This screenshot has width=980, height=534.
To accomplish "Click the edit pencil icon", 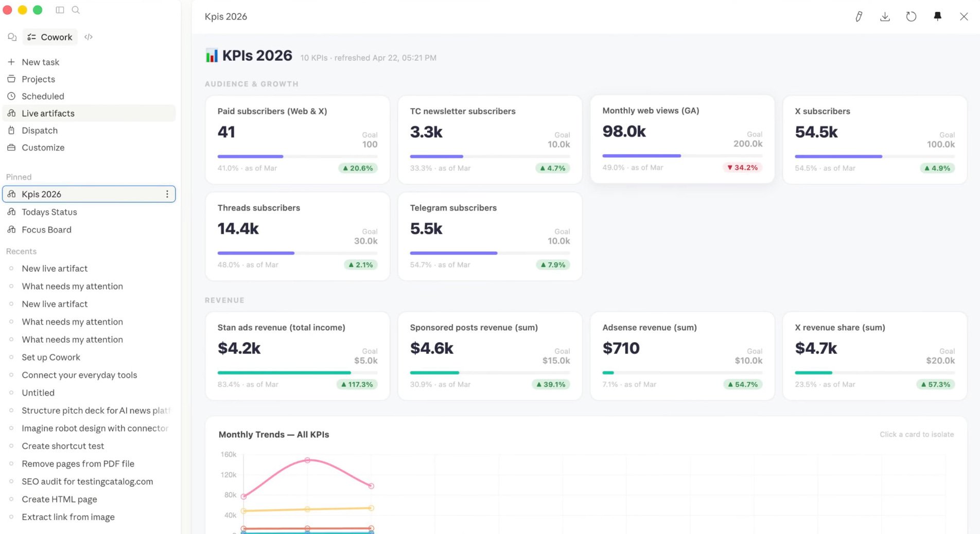I will tap(859, 16).
